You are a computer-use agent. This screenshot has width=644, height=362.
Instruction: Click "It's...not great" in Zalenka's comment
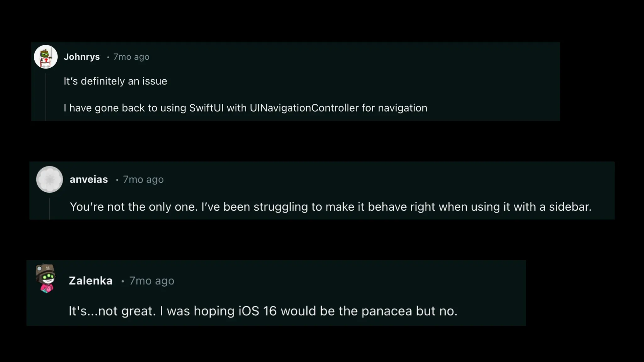112,311
